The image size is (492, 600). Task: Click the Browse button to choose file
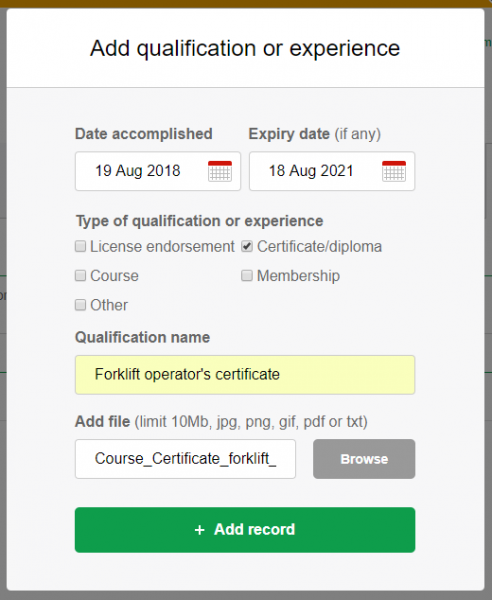364,459
